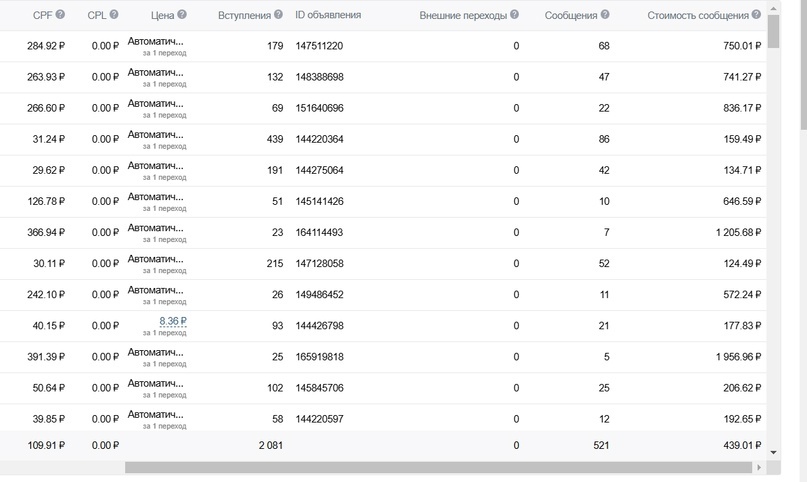Image resolution: width=807 pixels, height=482 pixels.
Task: Click Автоматич... price for ad 164114493
Action: [155, 228]
